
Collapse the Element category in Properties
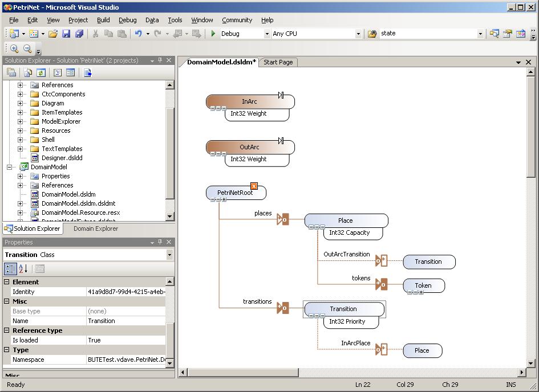6,282
